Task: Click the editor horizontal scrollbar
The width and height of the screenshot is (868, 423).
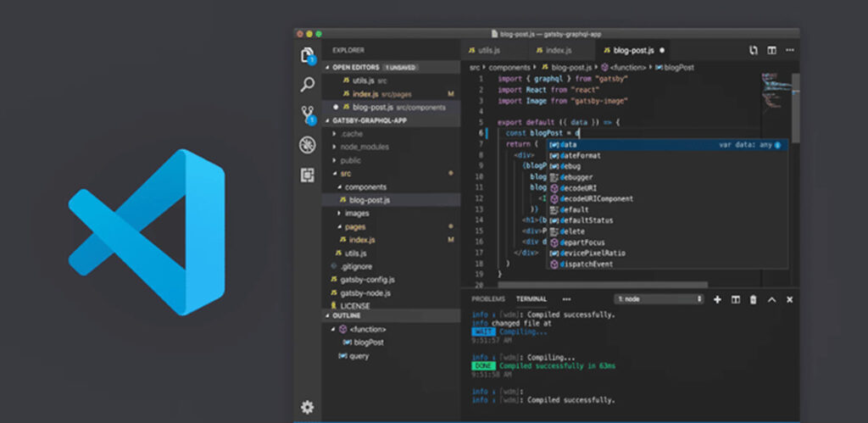Action: [603, 285]
